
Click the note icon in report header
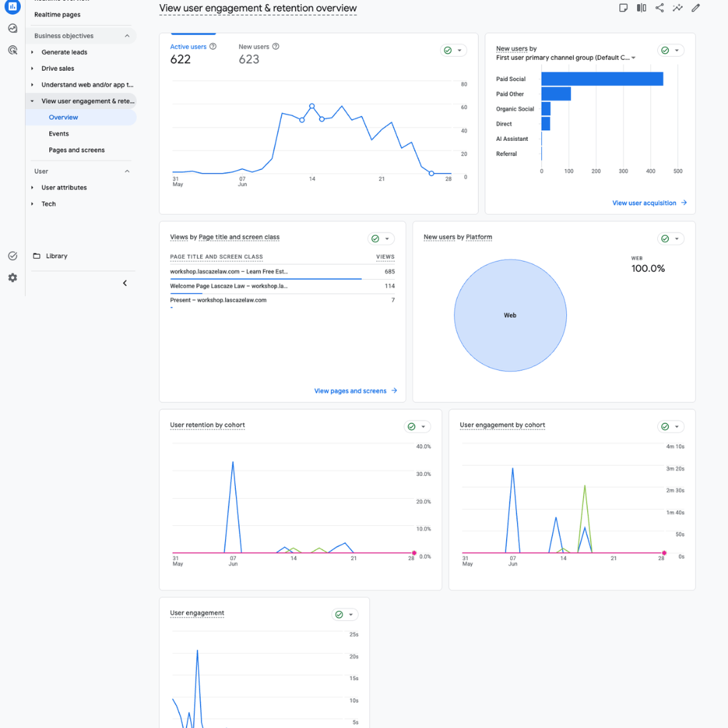tap(624, 8)
